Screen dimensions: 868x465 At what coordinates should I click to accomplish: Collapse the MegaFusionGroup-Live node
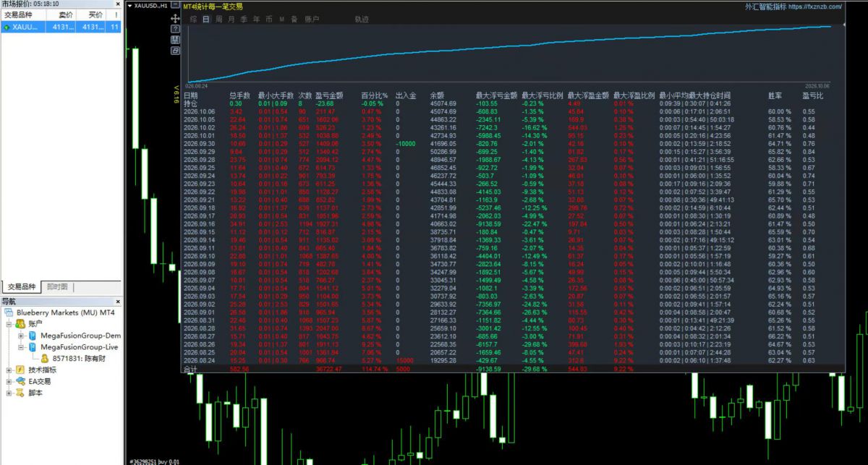tap(20, 347)
